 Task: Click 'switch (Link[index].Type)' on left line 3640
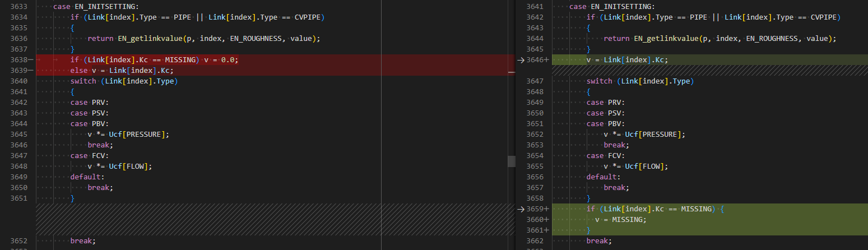tap(124, 81)
